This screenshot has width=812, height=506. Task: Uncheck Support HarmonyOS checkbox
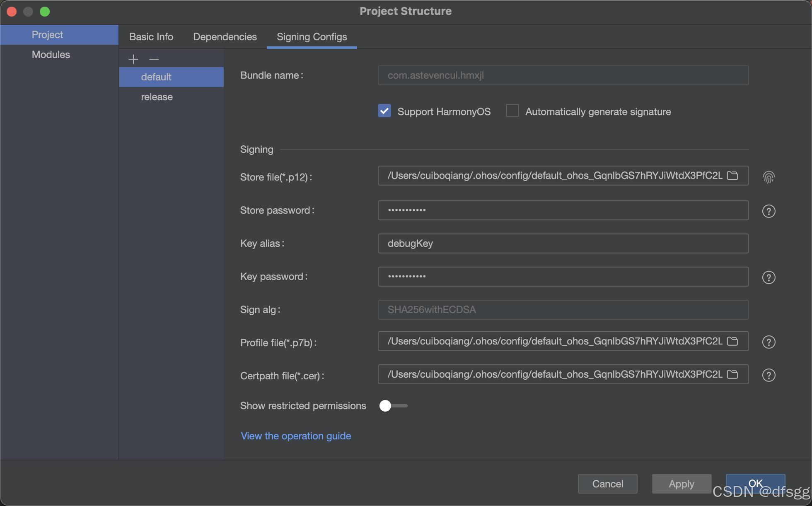click(384, 111)
